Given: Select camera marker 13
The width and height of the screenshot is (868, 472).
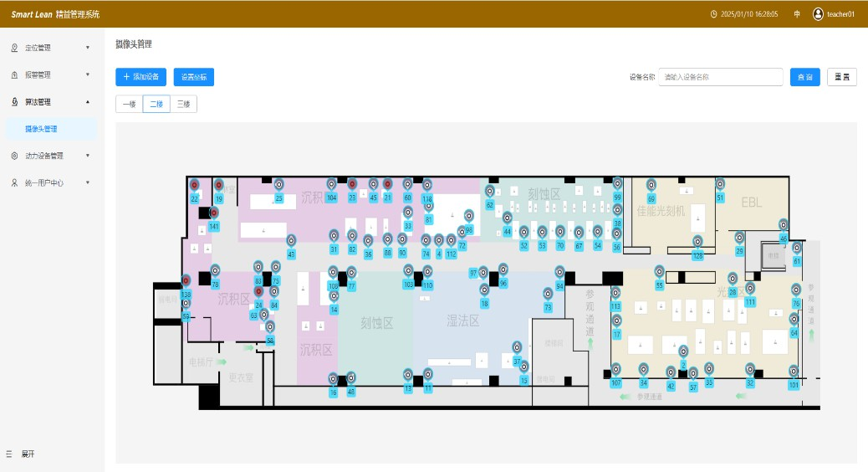Looking at the screenshot, I should tap(407, 375).
